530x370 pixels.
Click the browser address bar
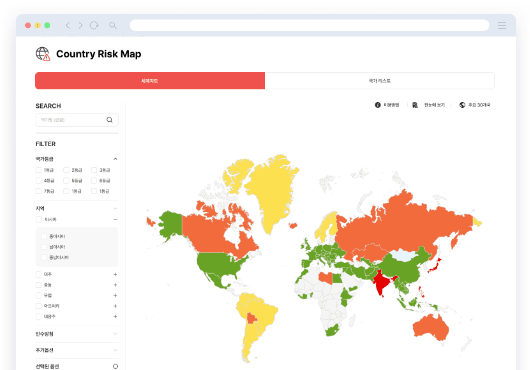point(309,25)
